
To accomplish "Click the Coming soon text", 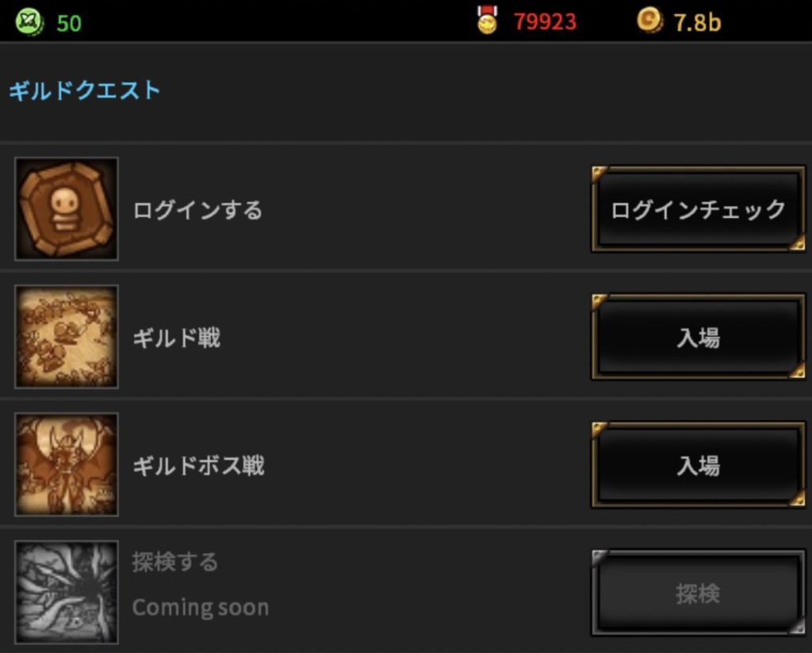I will tap(201, 608).
